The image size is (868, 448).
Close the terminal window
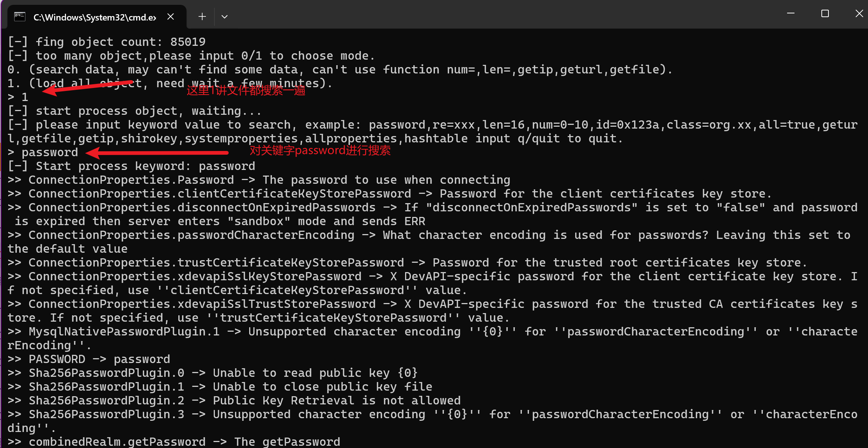click(x=859, y=14)
